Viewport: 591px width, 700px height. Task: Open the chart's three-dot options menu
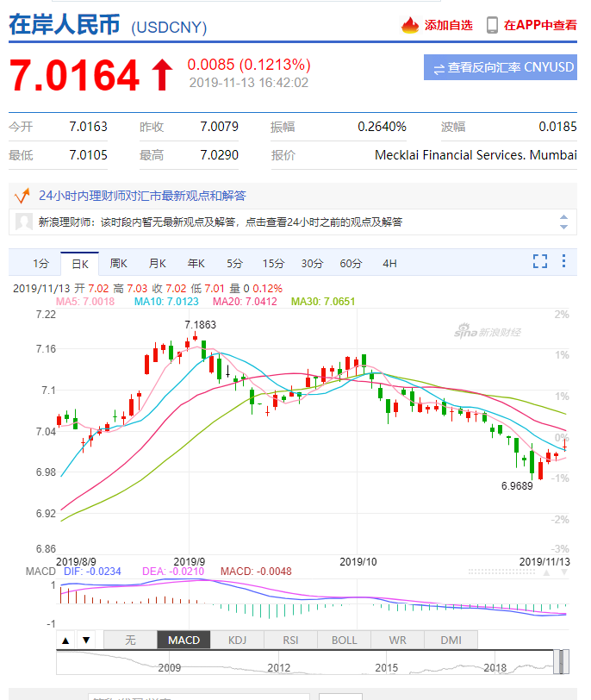[x=563, y=261]
